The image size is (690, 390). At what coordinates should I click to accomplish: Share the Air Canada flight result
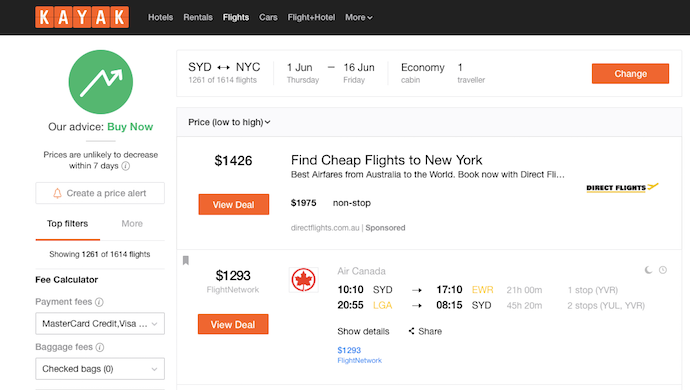tap(425, 331)
